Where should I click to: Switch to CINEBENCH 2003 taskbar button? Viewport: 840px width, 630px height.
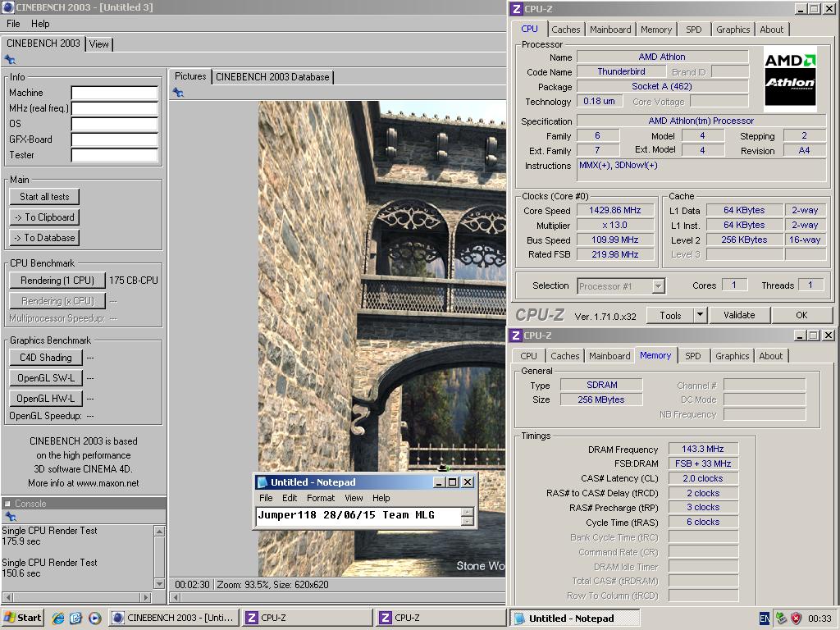click(x=174, y=618)
